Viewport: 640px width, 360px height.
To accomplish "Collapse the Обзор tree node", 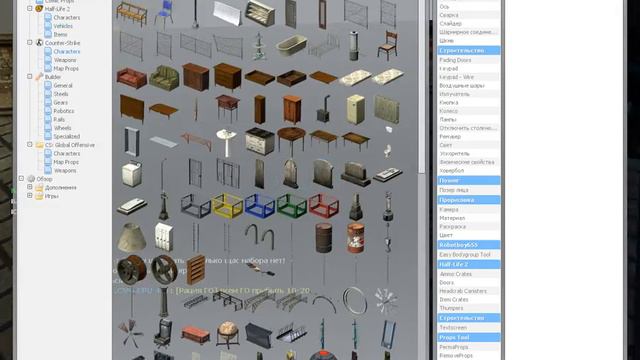I will [21, 178].
